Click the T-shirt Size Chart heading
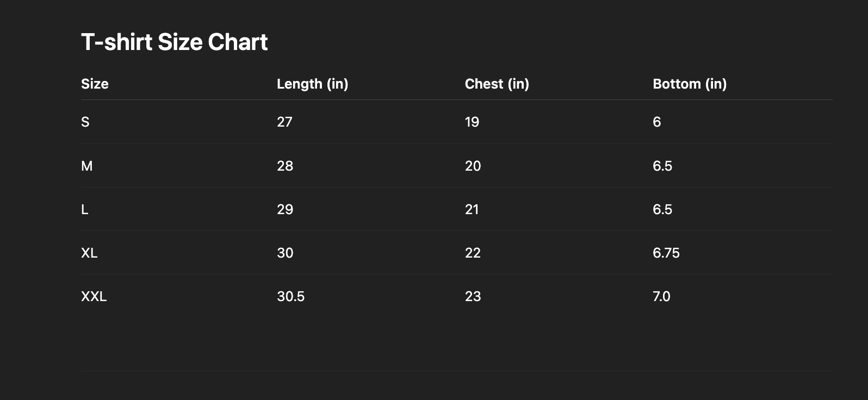 coord(174,42)
